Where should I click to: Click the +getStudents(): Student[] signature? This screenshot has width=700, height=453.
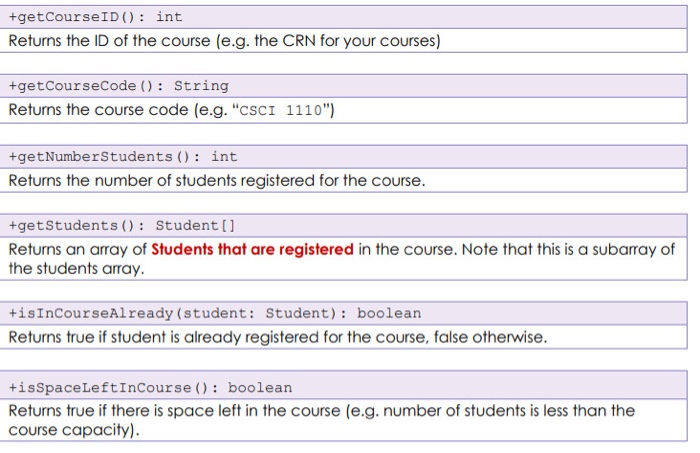coord(122,225)
